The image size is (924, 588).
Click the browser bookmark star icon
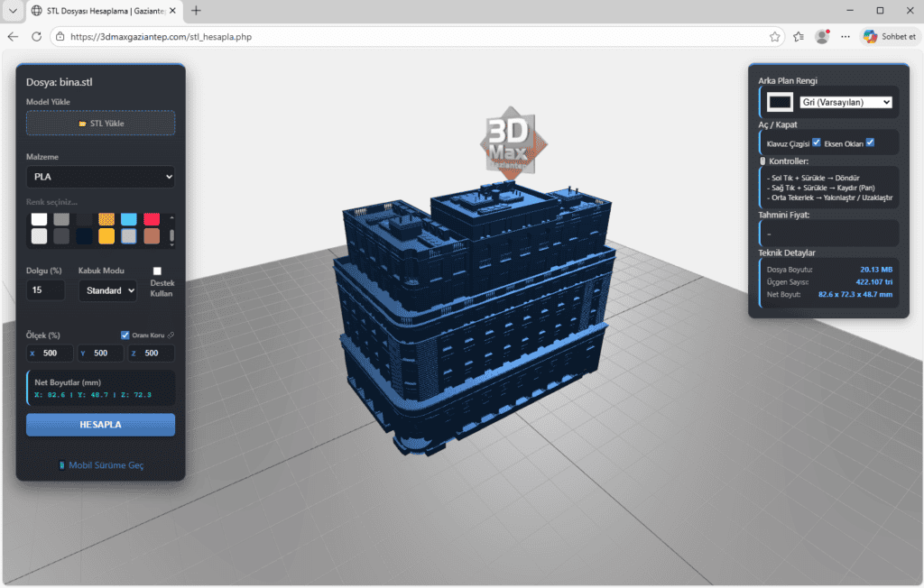pos(773,37)
